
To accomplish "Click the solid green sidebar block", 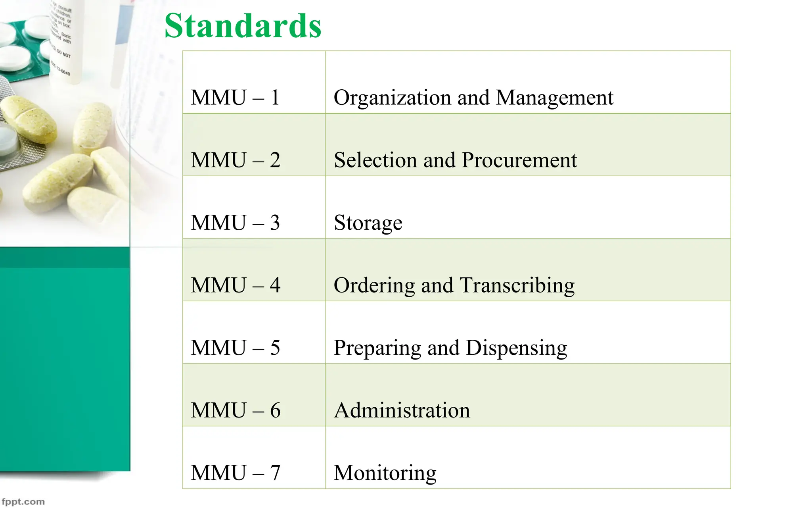I will 65,369.
